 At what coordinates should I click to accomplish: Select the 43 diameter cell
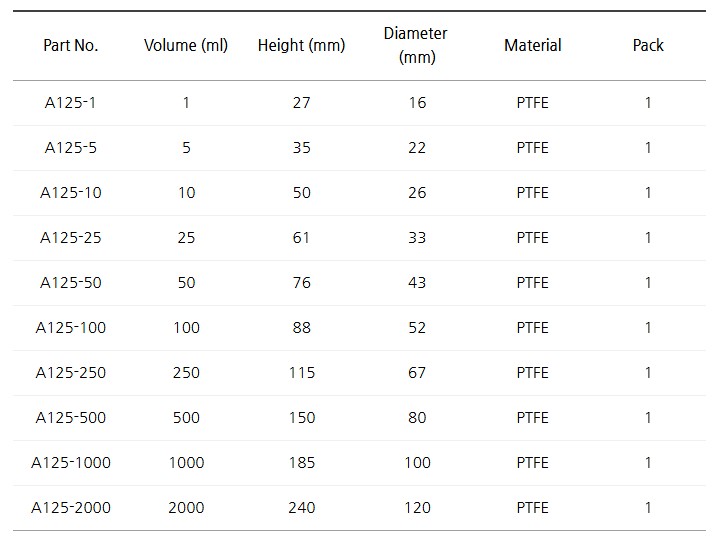click(x=417, y=282)
